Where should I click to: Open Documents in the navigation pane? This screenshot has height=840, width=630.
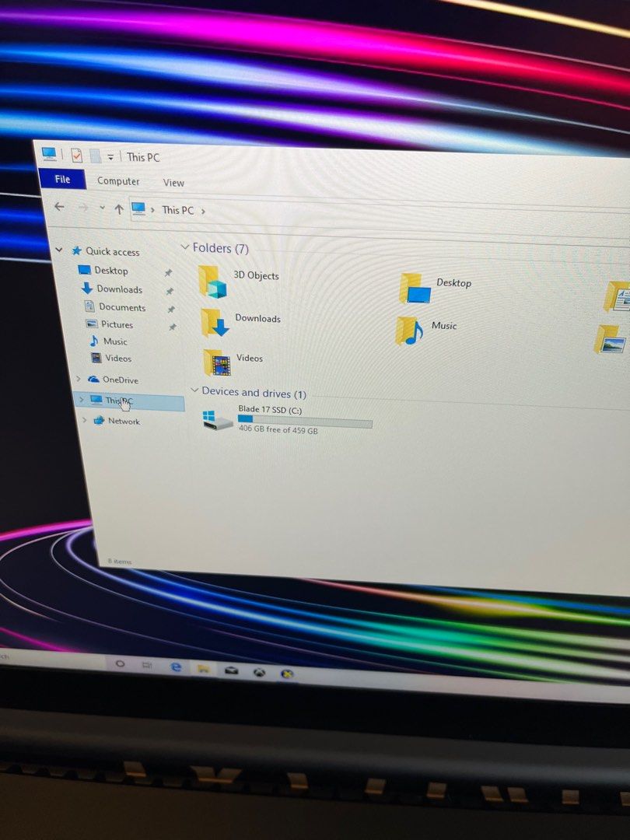122,307
